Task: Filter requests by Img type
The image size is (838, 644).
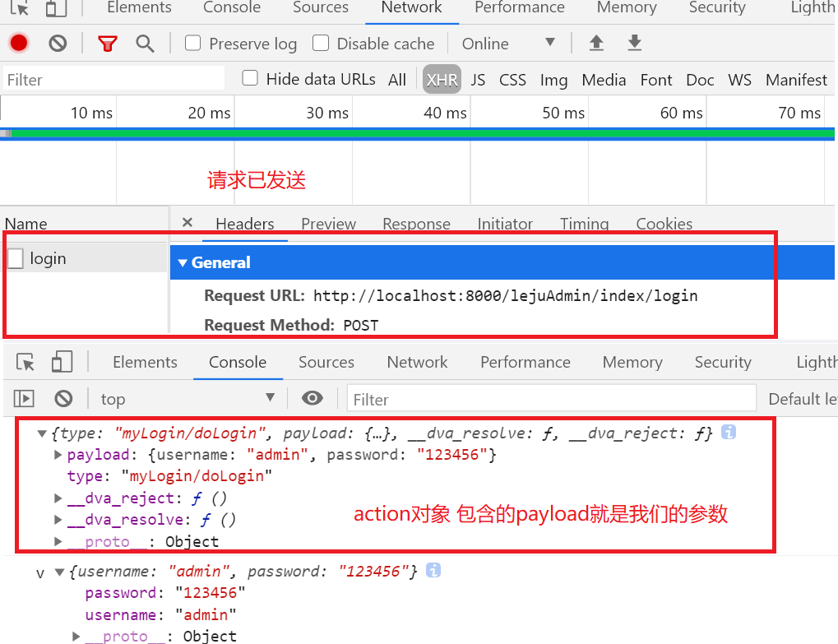Action: [553, 80]
